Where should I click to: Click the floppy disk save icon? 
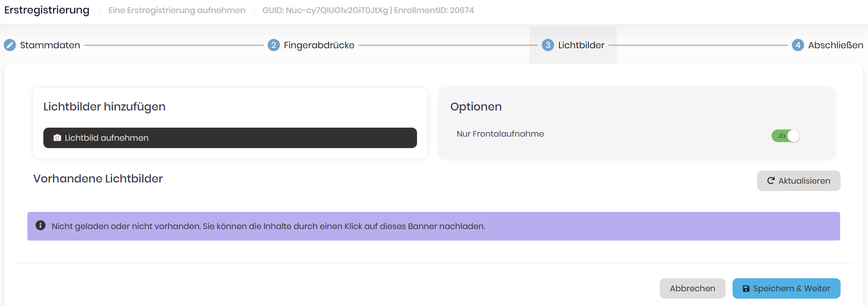[x=746, y=289]
